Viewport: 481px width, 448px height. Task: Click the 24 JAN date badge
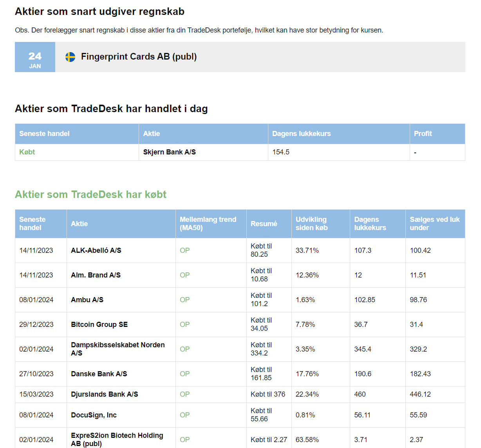point(35,57)
